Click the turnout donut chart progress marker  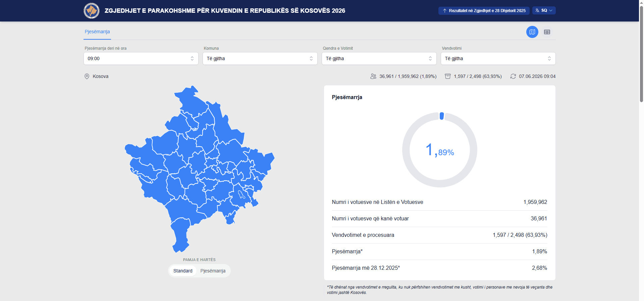(x=442, y=116)
